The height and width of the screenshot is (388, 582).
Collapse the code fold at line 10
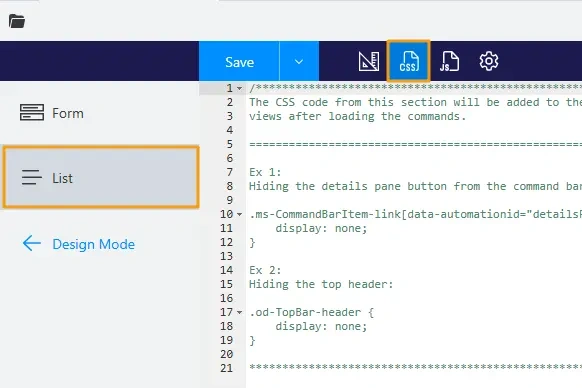(x=239, y=214)
